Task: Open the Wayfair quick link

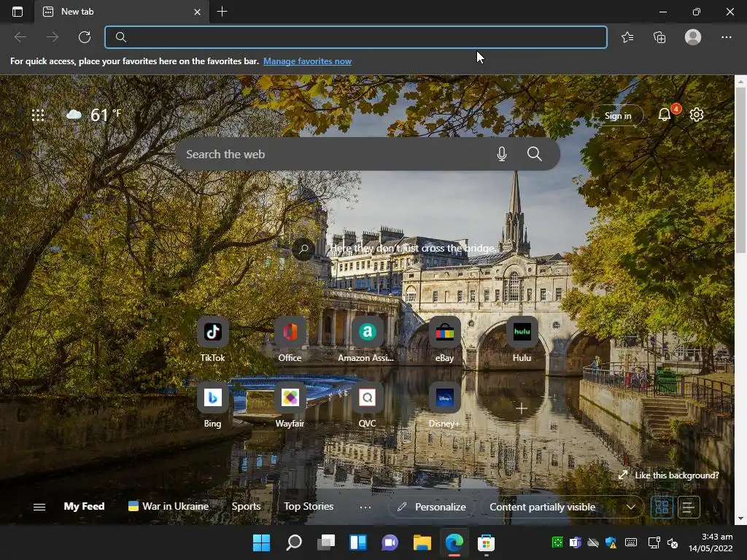Action: pyautogui.click(x=290, y=405)
